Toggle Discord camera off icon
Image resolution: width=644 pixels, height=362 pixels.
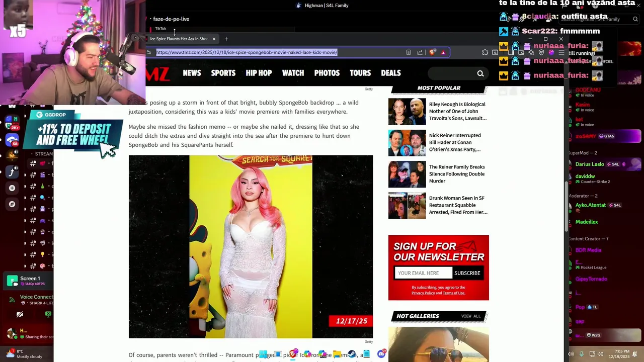coord(20,315)
